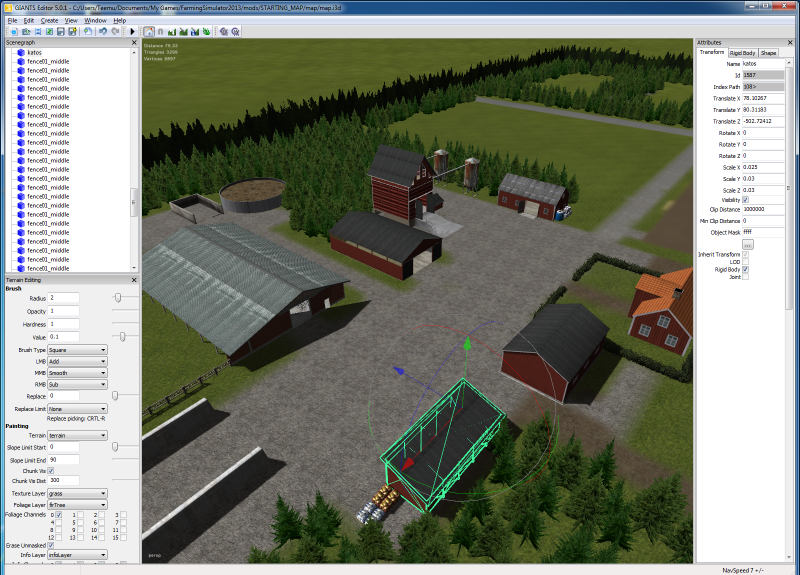
Task: Save the map with the floppy disk icon
Action: 61,32
